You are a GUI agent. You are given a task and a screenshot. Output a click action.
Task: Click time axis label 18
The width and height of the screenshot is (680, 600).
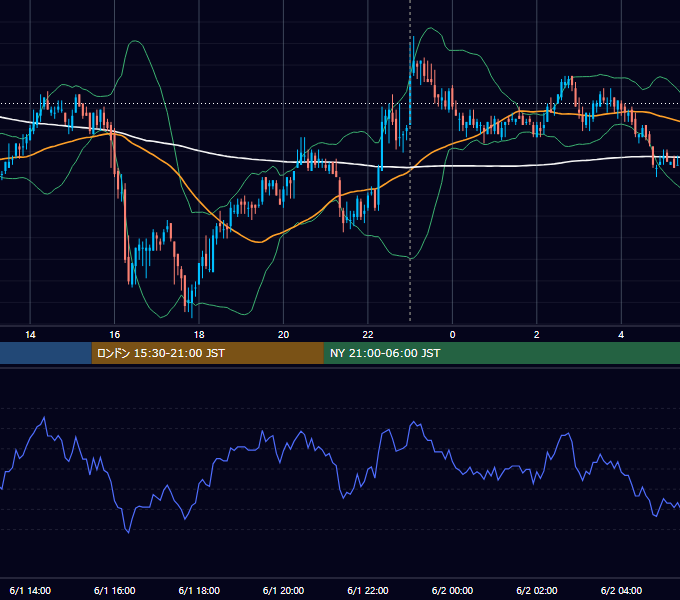199,335
